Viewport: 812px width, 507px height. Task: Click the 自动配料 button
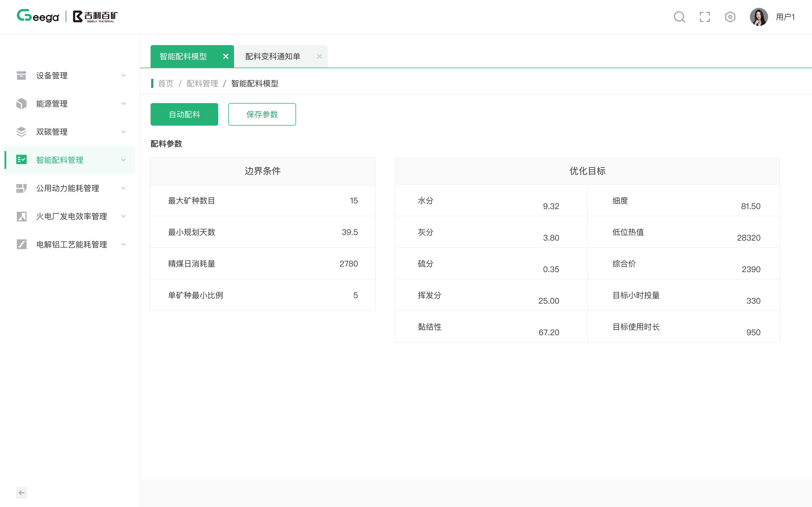coord(184,114)
